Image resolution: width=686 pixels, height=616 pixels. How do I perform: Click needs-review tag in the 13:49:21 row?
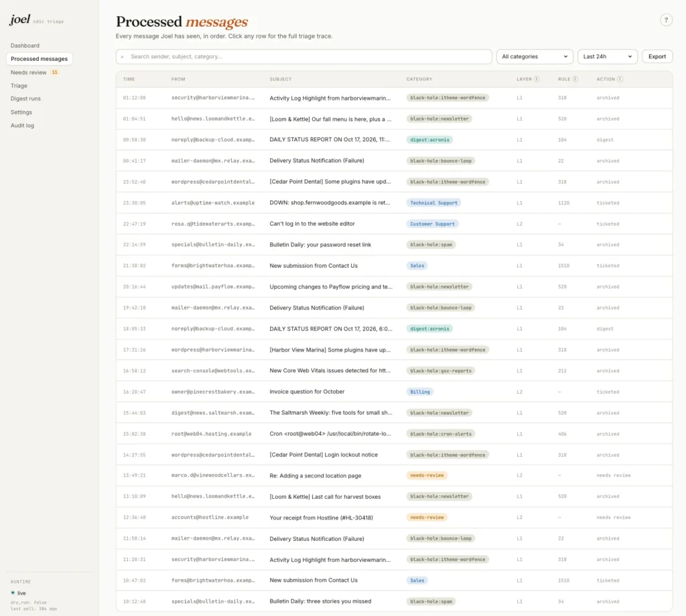tap(427, 475)
